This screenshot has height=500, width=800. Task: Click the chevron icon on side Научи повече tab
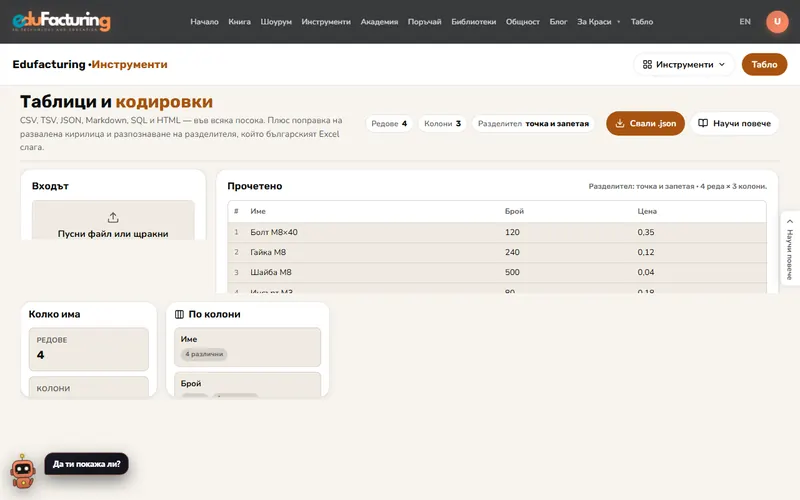point(790,221)
